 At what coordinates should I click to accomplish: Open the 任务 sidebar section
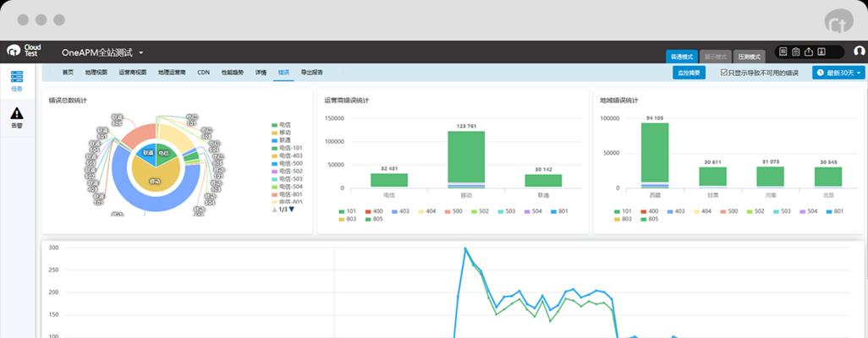click(x=17, y=81)
